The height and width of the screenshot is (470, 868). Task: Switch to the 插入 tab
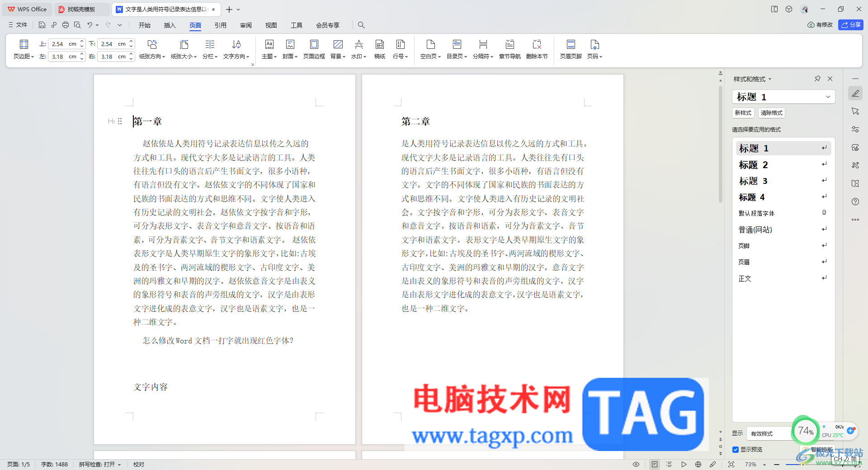pyautogui.click(x=170, y=25)
